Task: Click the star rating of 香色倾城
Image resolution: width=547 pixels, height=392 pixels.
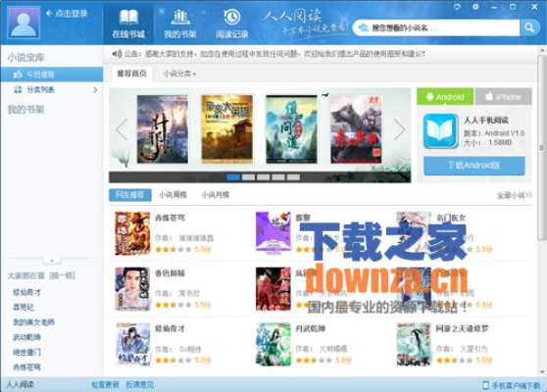Action: (x=174, y=305)
